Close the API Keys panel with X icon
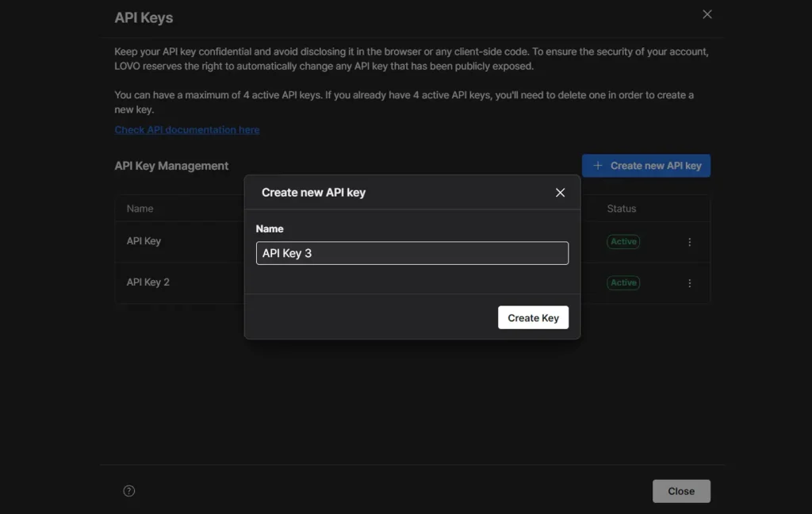The height and width of the screenshot is (514, 812). point(707,14)
